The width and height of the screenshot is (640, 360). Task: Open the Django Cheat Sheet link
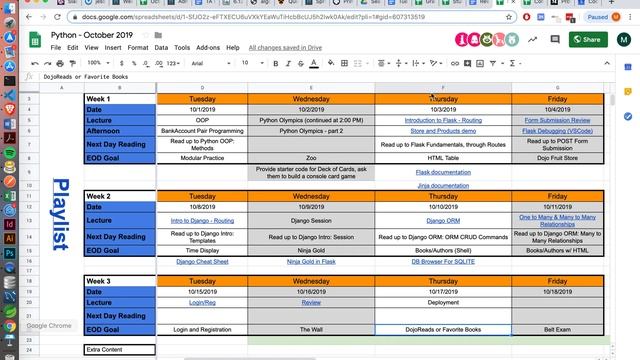coord(202,262)
